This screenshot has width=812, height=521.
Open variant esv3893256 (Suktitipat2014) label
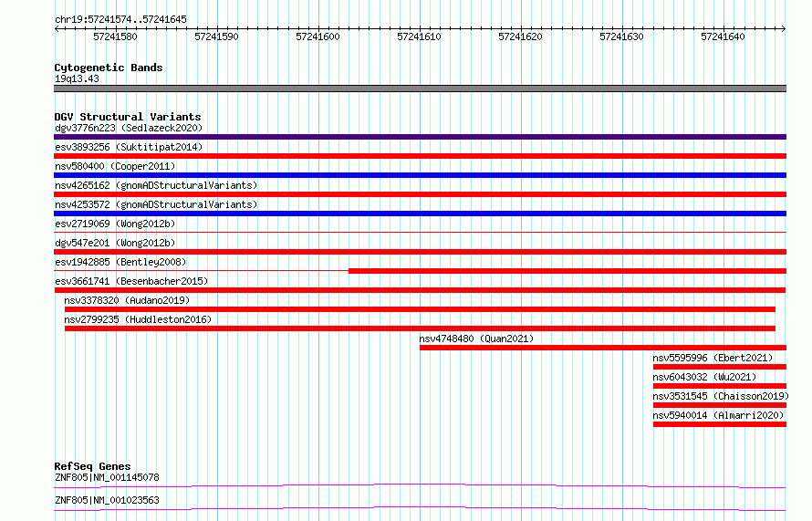(129, 147)
